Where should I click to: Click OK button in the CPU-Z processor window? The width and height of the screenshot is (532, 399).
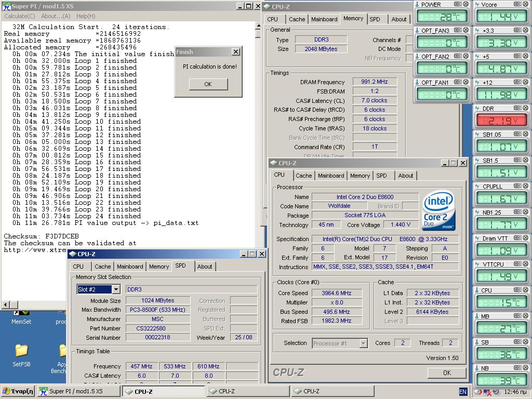point(447,373)
